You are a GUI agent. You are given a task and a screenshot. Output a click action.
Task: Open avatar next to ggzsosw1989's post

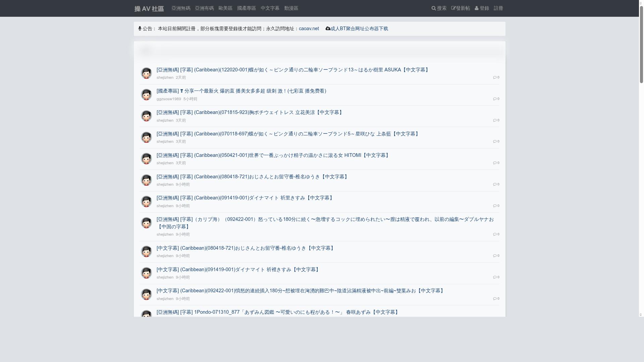[x=146, y=95]
